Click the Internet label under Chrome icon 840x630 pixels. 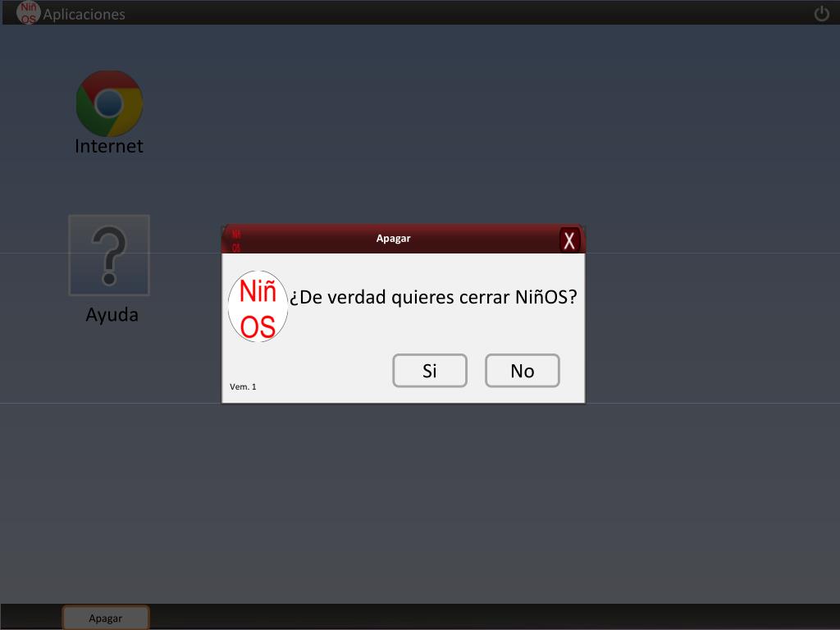coord(109,146)
